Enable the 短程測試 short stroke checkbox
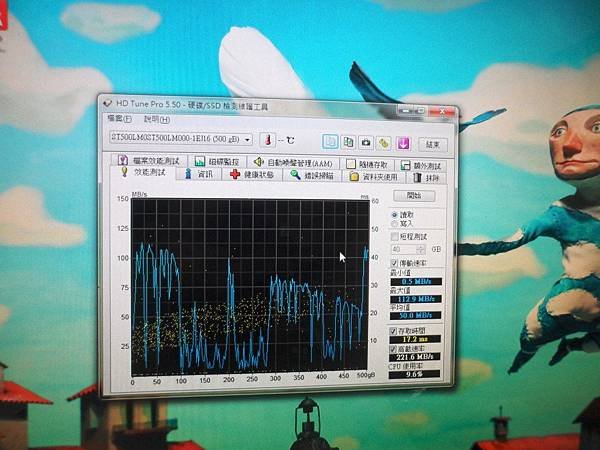This screenshot has width=600, height=450. [395, 236]
